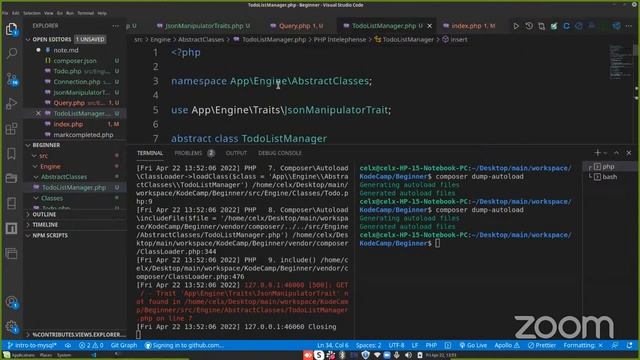Open Source Control view in activity bar

click(x=11, y=79)
